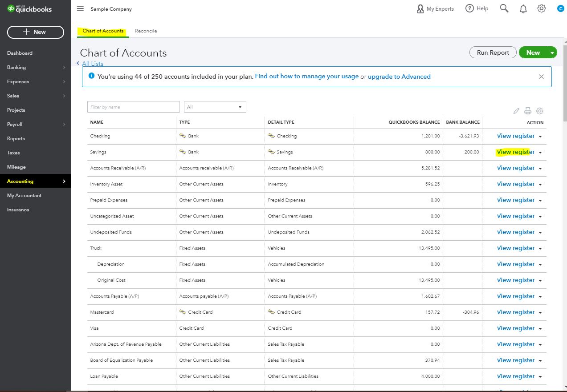Dismiss the account usage info banner
Viewport: 567px width, 392px height.
coord(541,77)
